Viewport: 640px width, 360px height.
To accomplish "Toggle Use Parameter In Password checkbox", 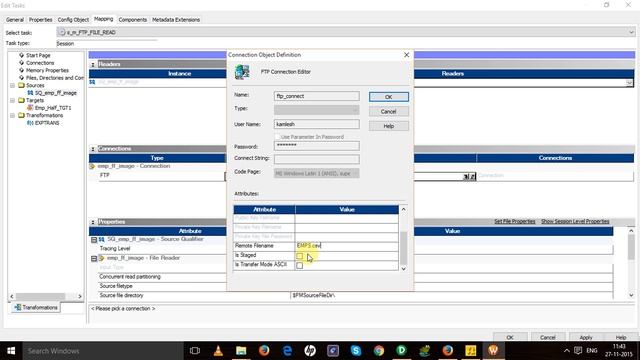I will tap(278, 137).
